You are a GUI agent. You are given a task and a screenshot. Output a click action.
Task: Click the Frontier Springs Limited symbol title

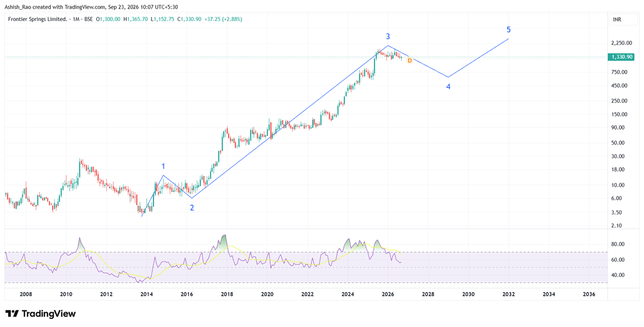(38, 19)
